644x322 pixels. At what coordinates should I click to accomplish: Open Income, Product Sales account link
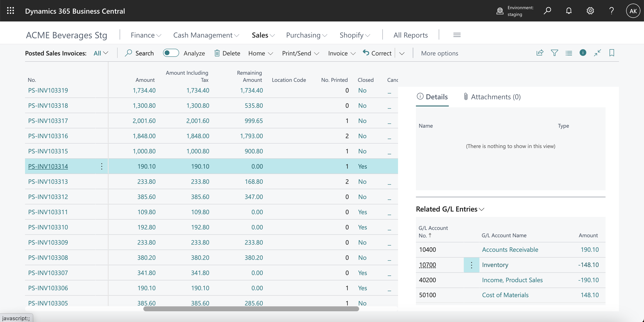[x=512, y=280]
